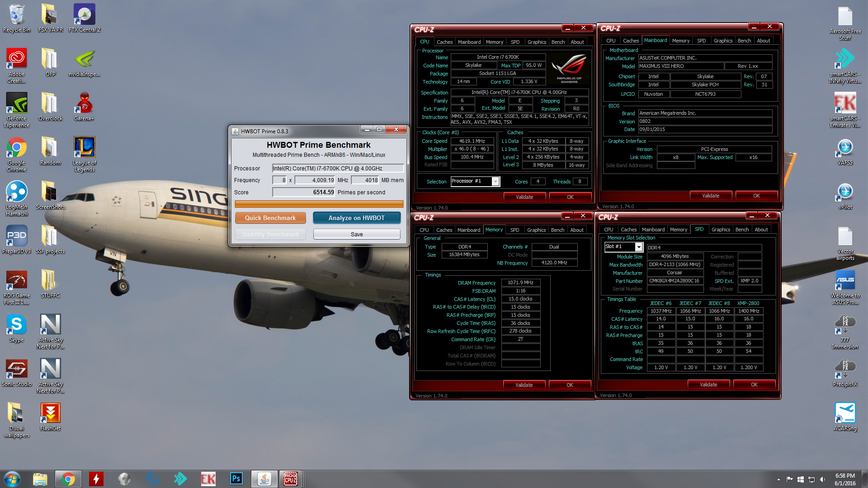868x488 pixels.
Task: Open Adobe Creative Cloud desktop icon
Action: pyautogui.click(x=17, y=66)
